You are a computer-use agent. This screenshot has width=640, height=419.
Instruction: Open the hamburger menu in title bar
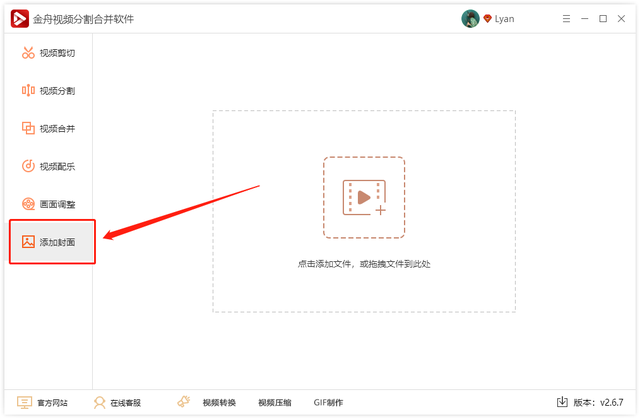pos(566,19)
